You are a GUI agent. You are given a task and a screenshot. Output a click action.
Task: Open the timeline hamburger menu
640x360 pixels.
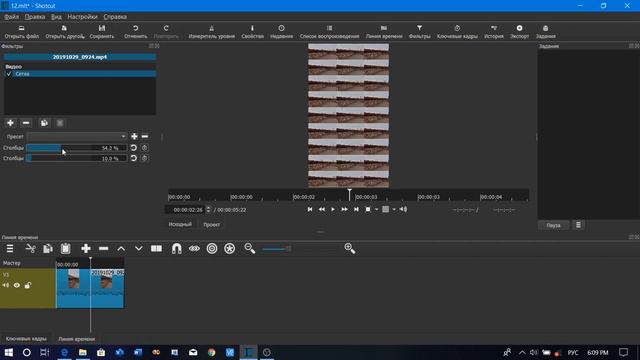[10, 249]
